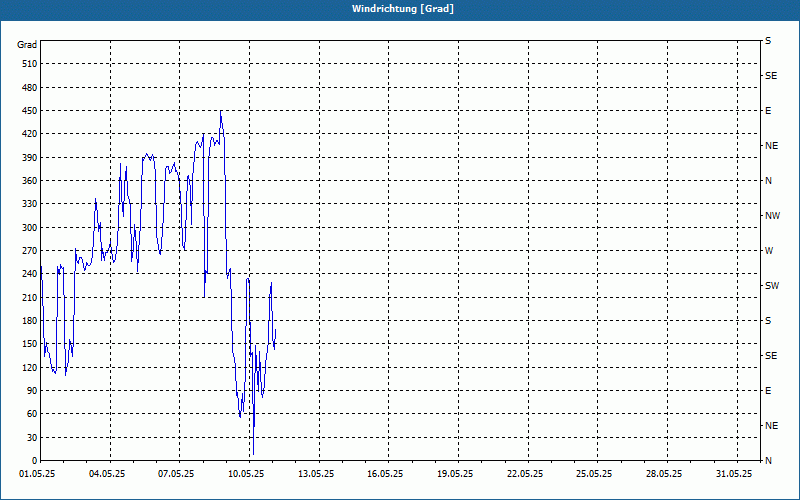The image size is (800, 500).
Task: Click the SW compass label on the right axis
Action: pos(772,286)
